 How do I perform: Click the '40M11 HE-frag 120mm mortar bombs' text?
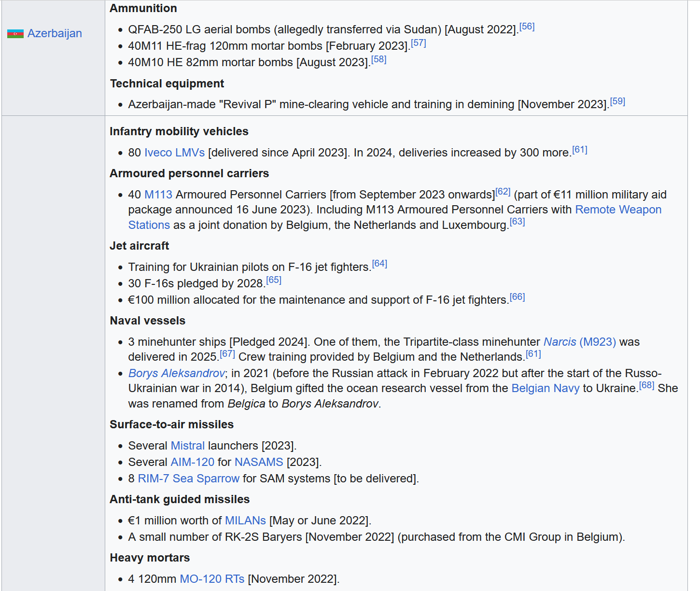(225, 46)
